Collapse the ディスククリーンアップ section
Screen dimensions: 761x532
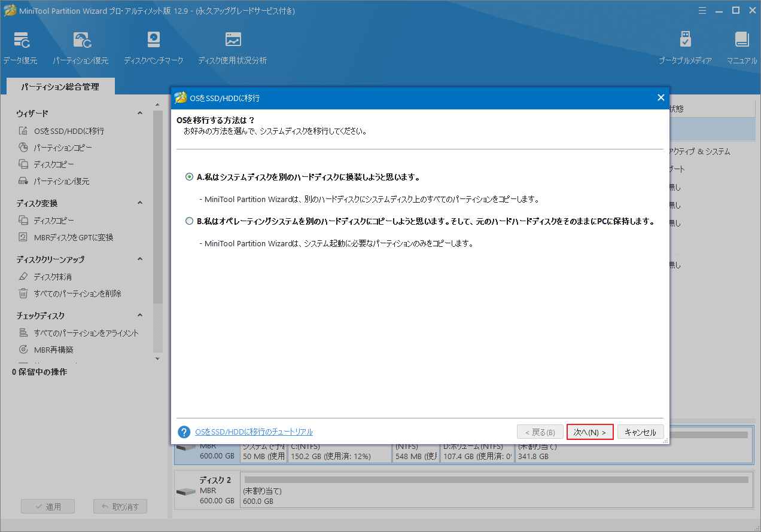click(140, 259)
